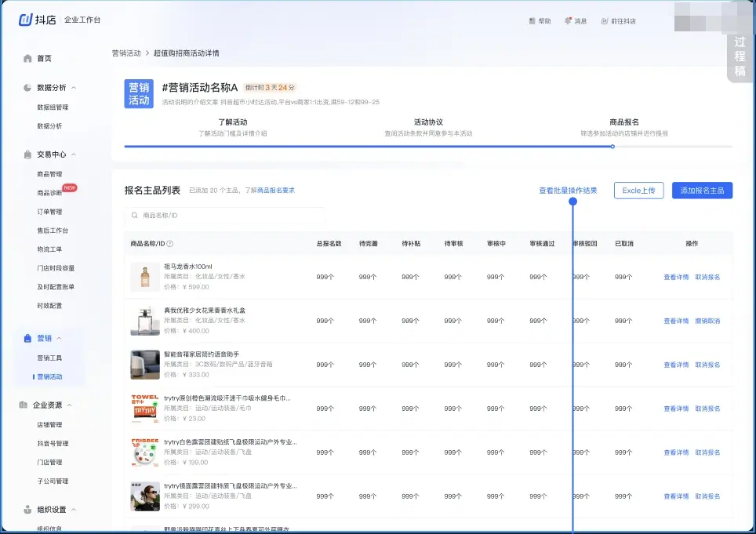Open 消息 notifications in the top bar

pyautogui.click(x=576, y=21)
